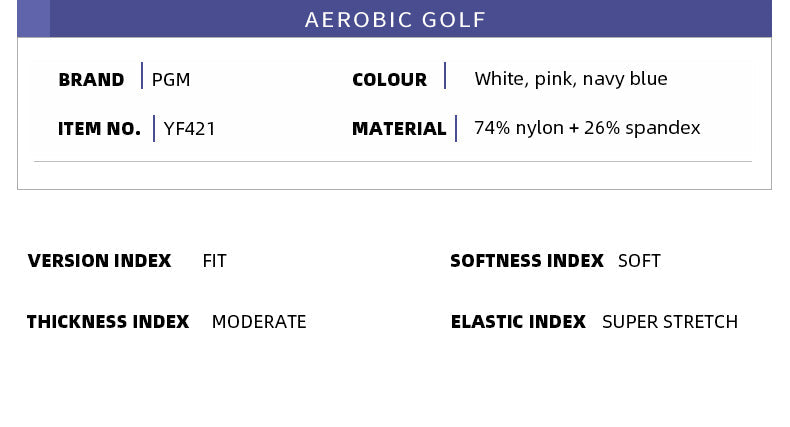Select the MATERIAL label
790x427 pixels.
tap(399, 129)
